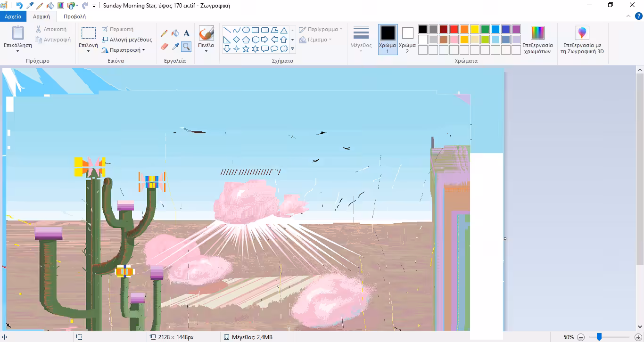Click the Περικοπή crop button
The image size is (644, 342).
(x=118, y=29)
